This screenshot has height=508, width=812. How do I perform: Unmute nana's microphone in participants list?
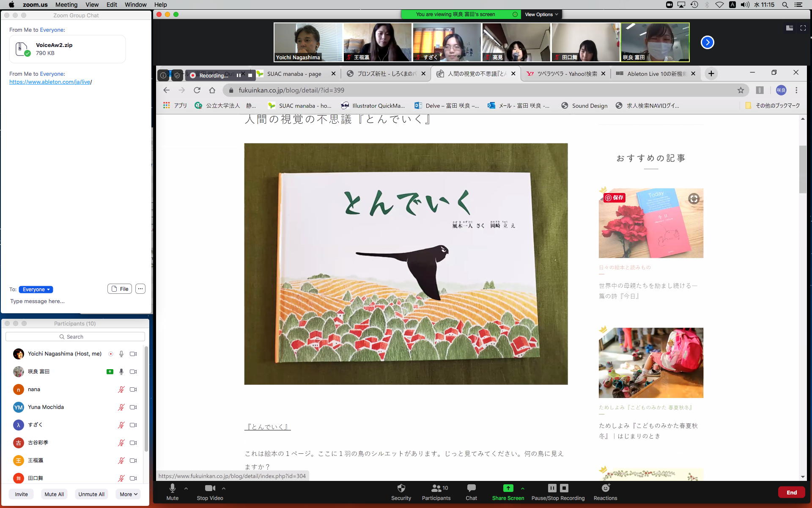tap(121, 389)
